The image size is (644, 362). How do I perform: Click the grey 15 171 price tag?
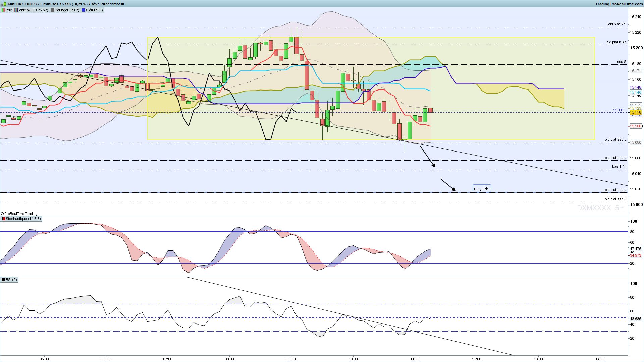(x=636, y=71)
